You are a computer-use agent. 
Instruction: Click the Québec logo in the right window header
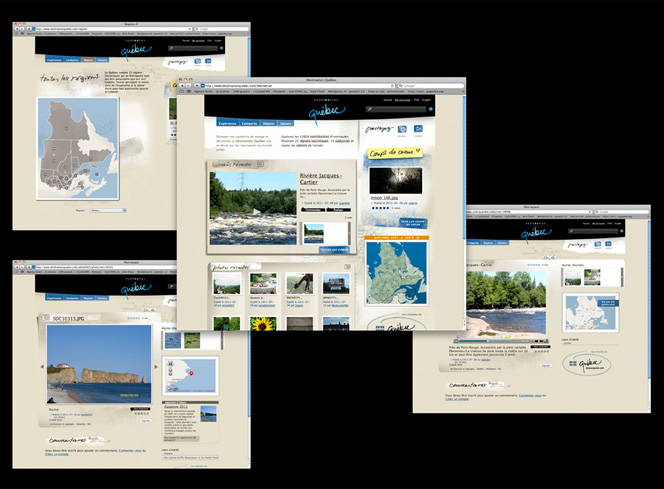[x=536, y=234]
